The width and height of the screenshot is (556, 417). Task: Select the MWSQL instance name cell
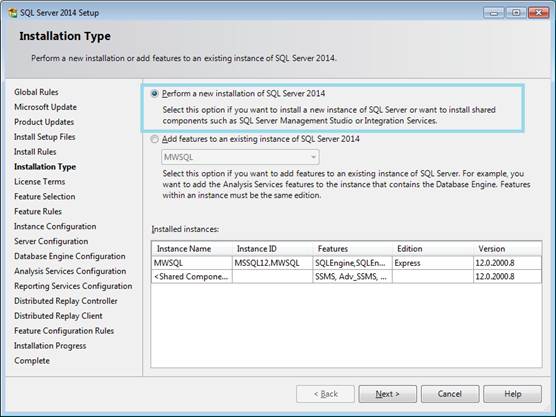click(192, 263)
